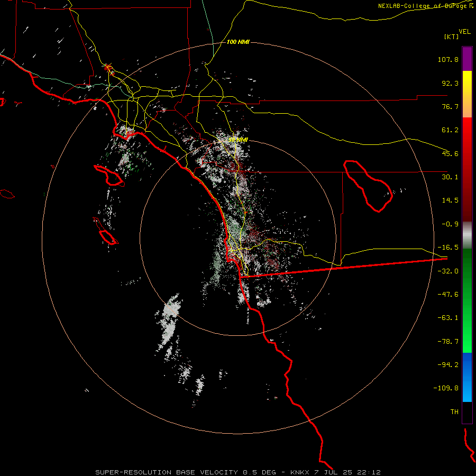The height and width of the screenshot is (476, 476).
Task: Select the purple segment of the color bar
Action: pyautogui.click(x=467, y=59)
